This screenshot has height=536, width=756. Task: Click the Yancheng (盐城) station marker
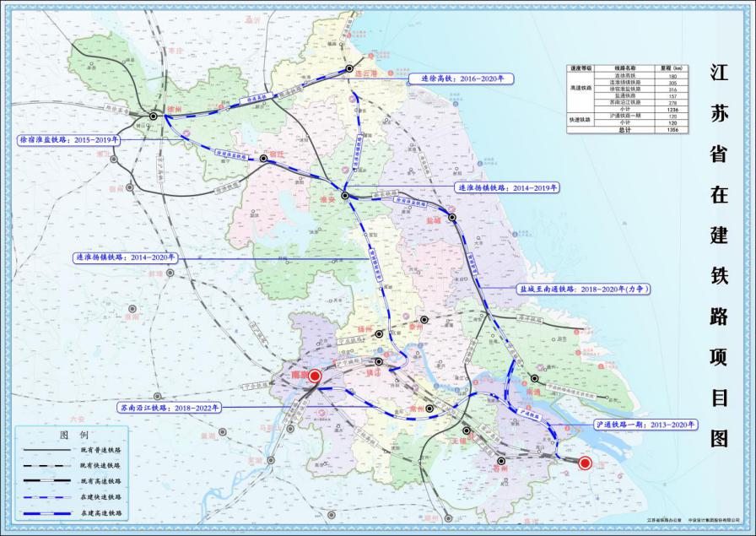pyautogui.click(x=452, y=218)
